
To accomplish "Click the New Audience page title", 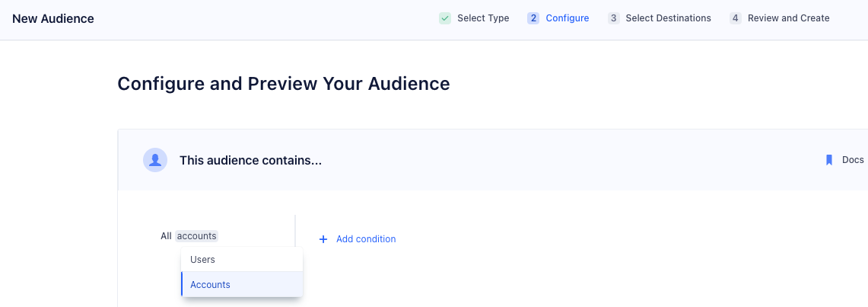I will [x=53, y=18].
